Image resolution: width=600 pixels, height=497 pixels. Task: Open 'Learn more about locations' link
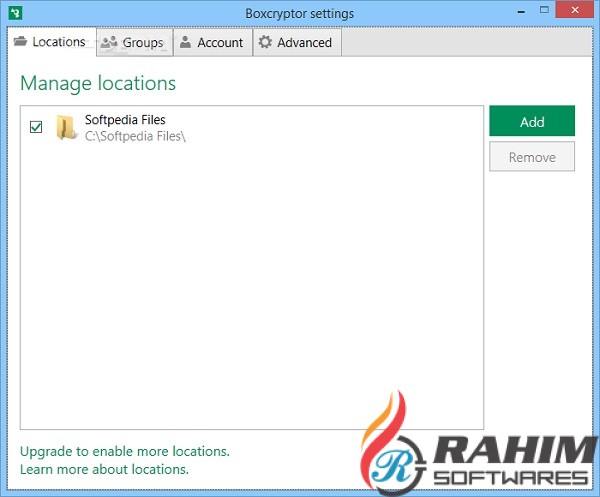(x=104, y=469)
